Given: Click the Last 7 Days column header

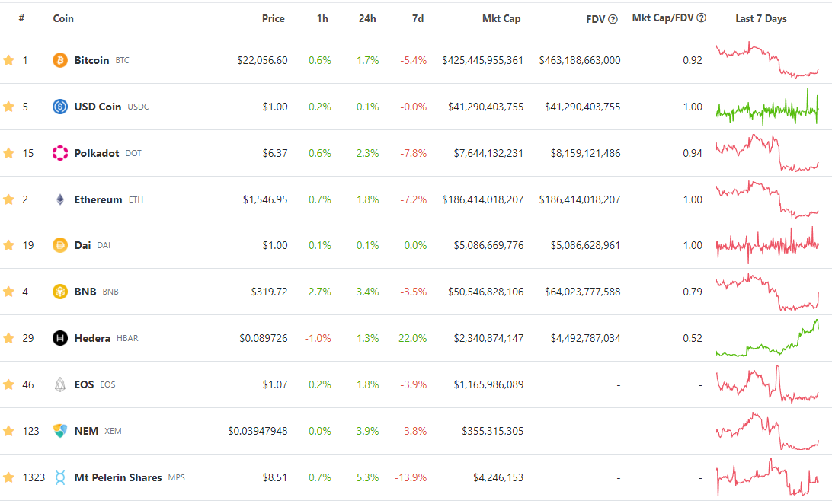Looking at the screenshot, I should coord(761,18).
